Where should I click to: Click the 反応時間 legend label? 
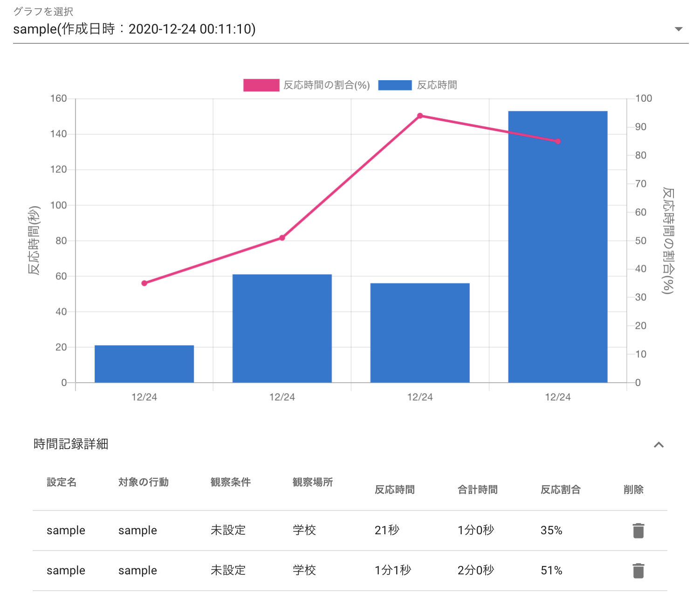(x=437, y=85)
